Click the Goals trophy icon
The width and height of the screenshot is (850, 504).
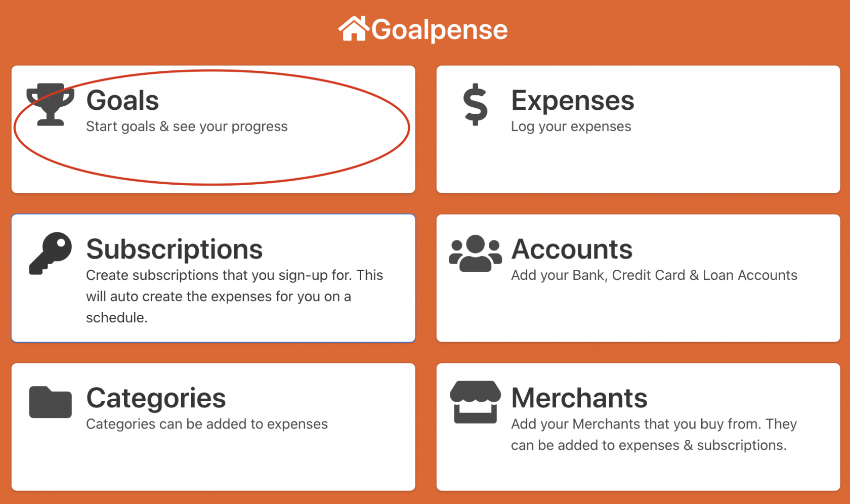pos(50,104)
